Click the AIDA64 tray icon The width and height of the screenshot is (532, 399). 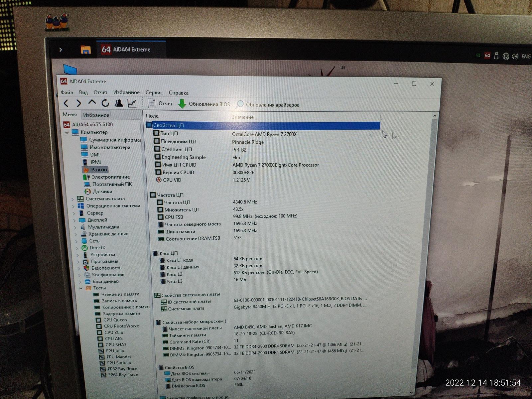(487, 56)
